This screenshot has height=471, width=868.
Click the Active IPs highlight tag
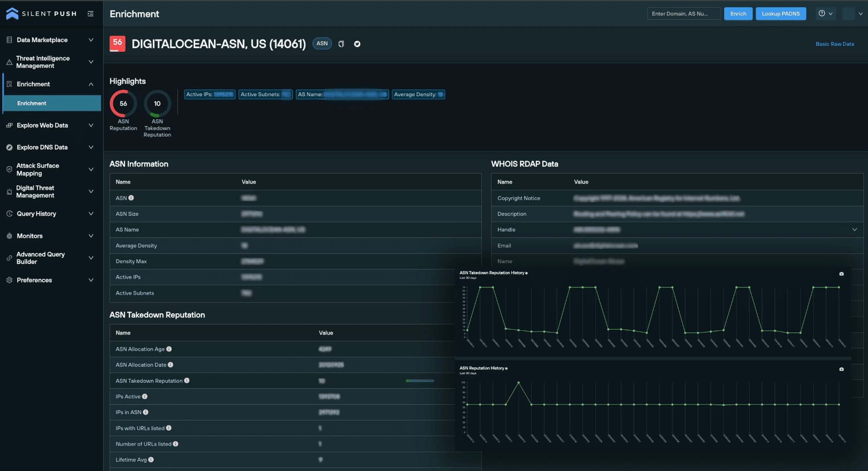(x=210, y=94)
